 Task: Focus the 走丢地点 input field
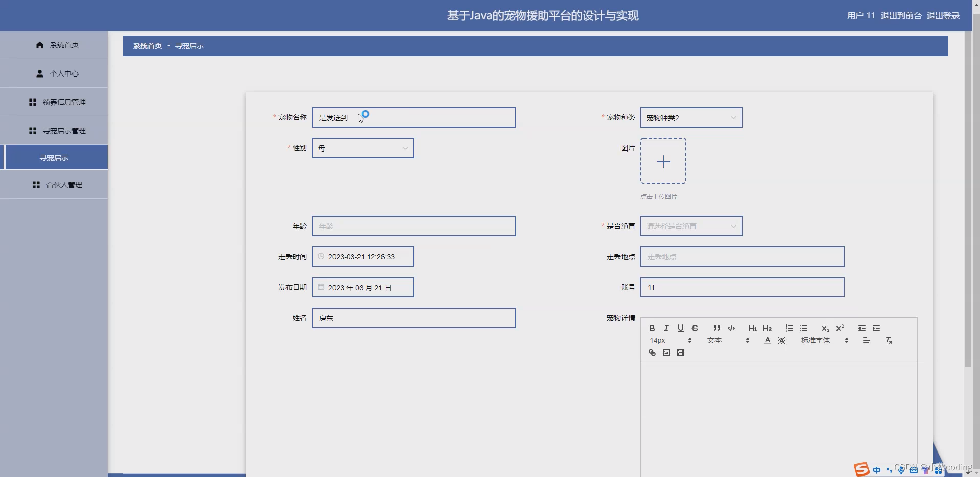742,257
